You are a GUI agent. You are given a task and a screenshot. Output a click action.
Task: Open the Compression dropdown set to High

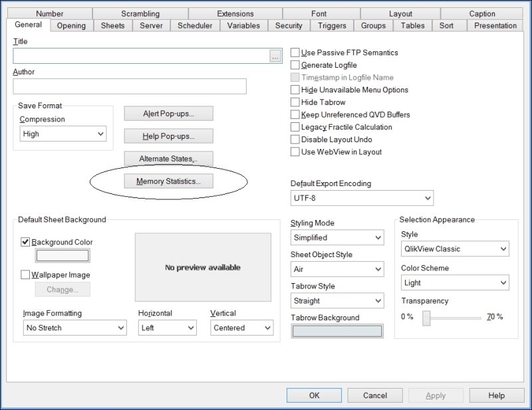[x=63, y=134]
